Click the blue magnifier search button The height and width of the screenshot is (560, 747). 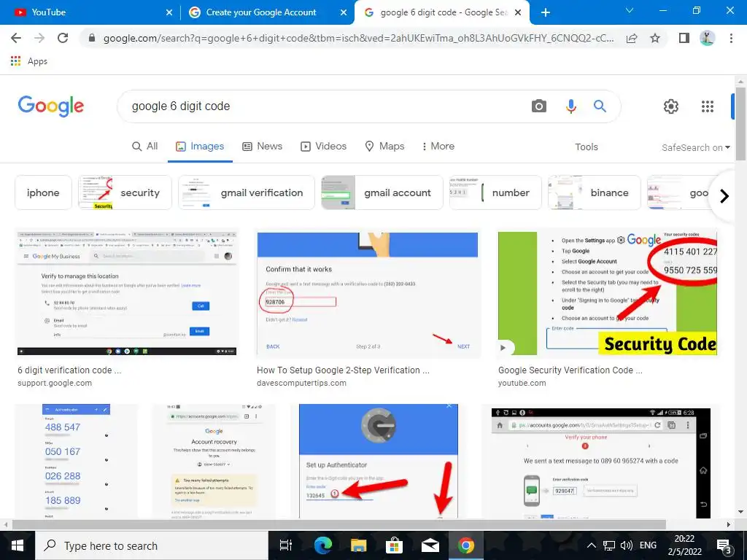point(600,106)
